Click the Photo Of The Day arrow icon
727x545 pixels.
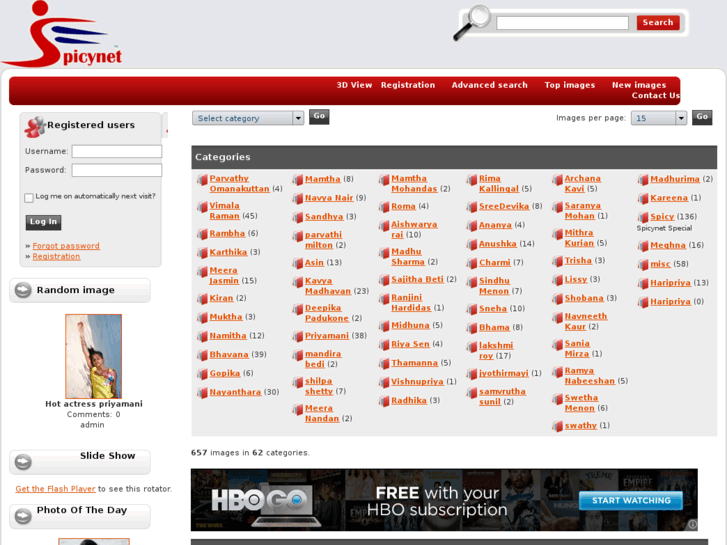pos(23,516)
